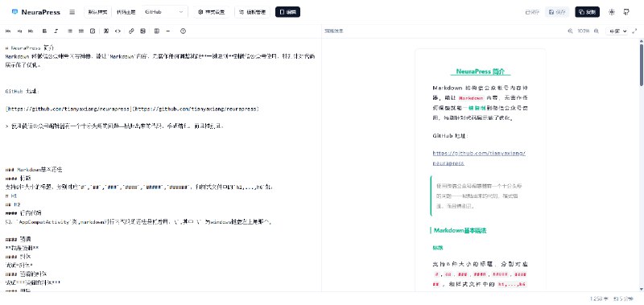This screenshot has width=644, height=305.
Task: Insert Heading 3 from the toolbar
Action: pos(31,31)
